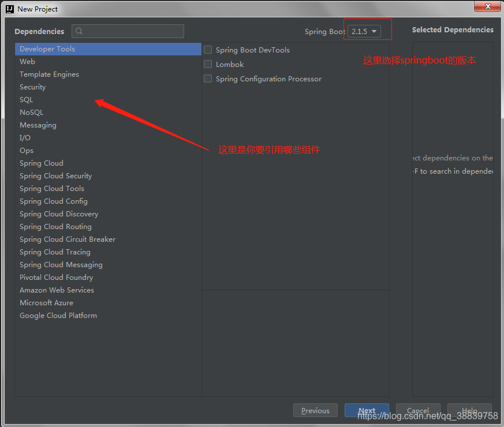The image size is (504, 427).
Task: Select Spring Cloud Security in the list
Action: tap(108, 176)
